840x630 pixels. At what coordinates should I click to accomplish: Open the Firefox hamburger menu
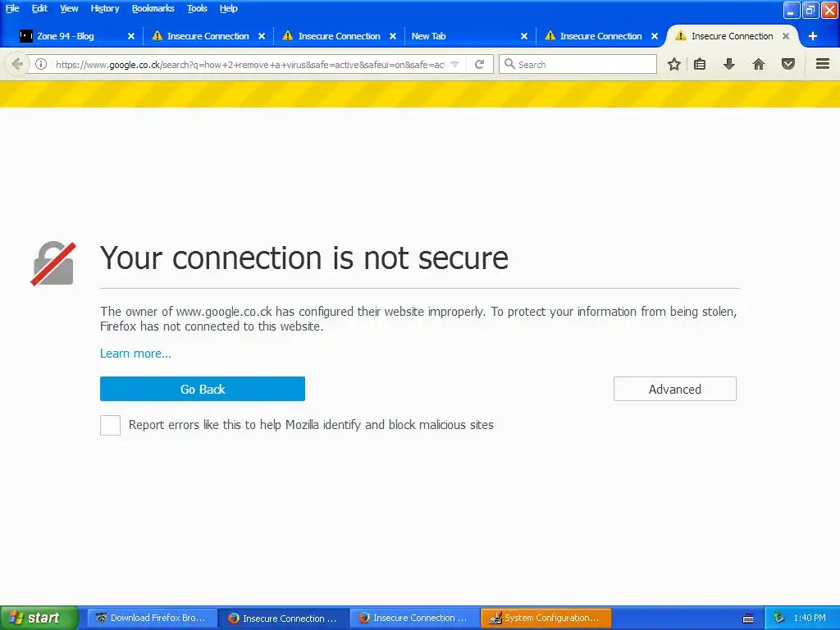pyautogui.click(x=823, y=64)
